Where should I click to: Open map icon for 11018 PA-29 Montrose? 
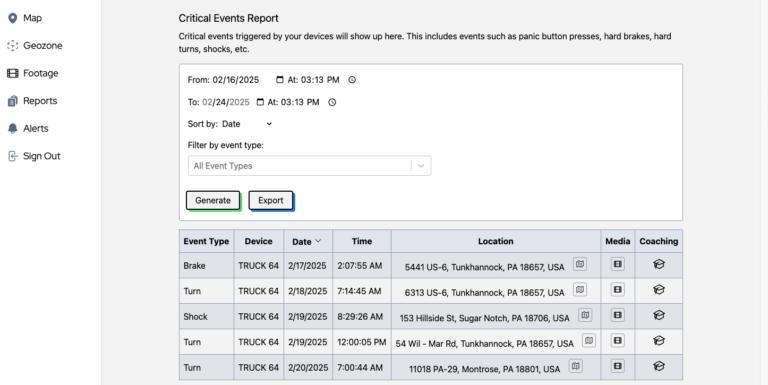tap(576, 366)
